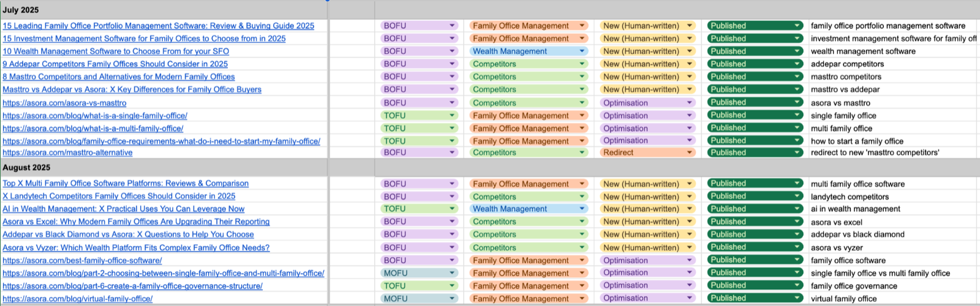The width and height of the screenshot is (980, 306).
Task: Open Published status dropdown in masttro vs addepar row
Action: (755, 89)
